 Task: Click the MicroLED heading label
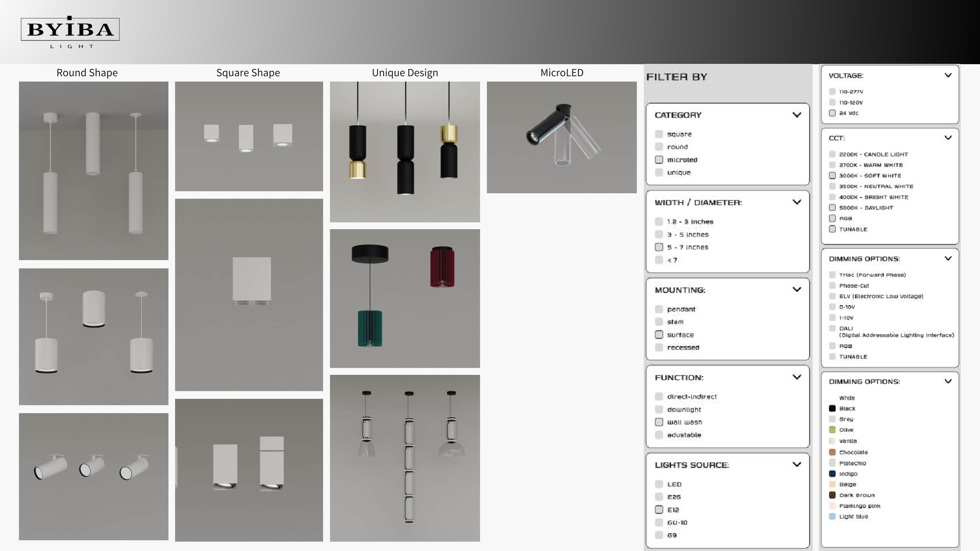(x=561, y=72)
